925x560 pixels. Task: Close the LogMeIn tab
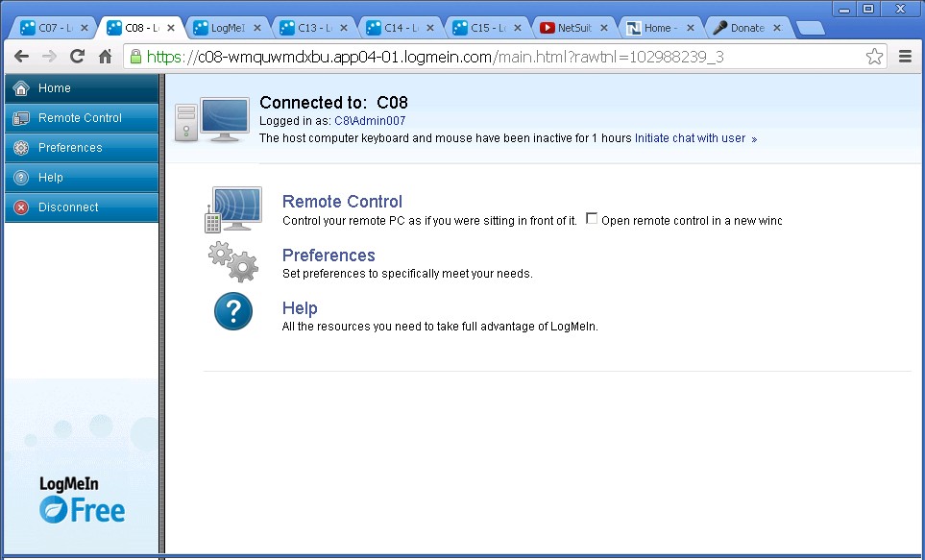[257, 28]
